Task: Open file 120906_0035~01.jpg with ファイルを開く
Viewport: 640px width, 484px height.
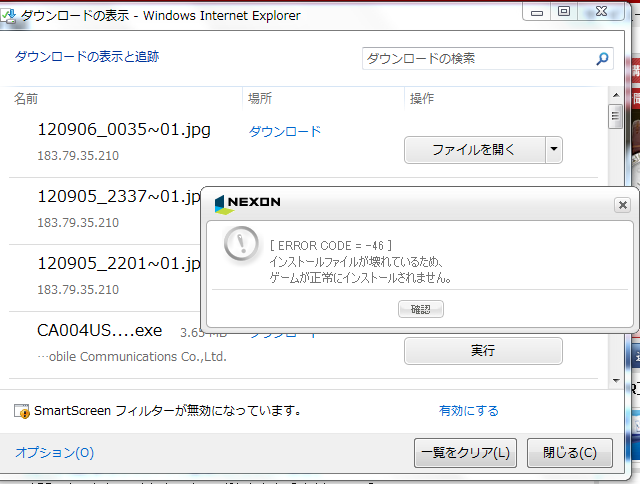Action: pos(475,150)
